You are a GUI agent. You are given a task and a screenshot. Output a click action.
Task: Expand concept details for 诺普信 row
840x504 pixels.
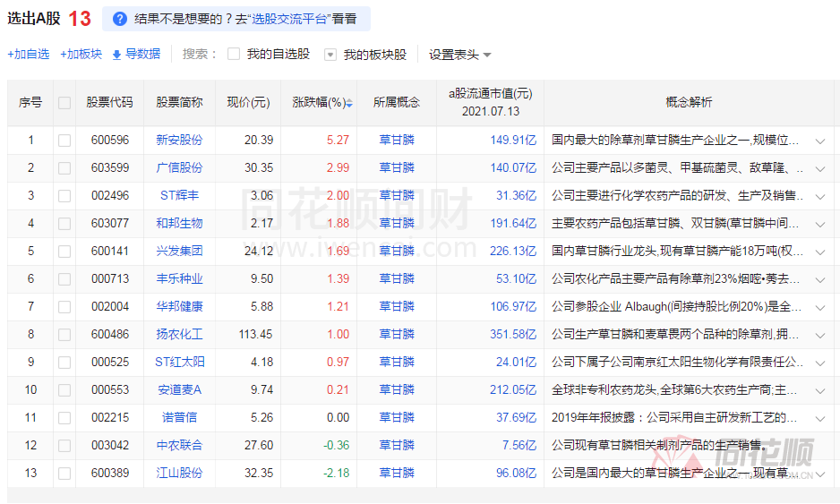820,419
